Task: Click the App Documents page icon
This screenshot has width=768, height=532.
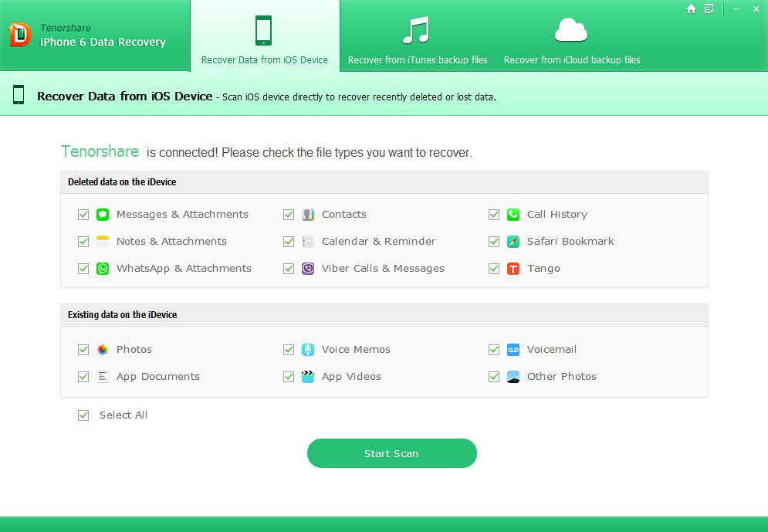Action: pyautogui.click(x=103, y=376)
